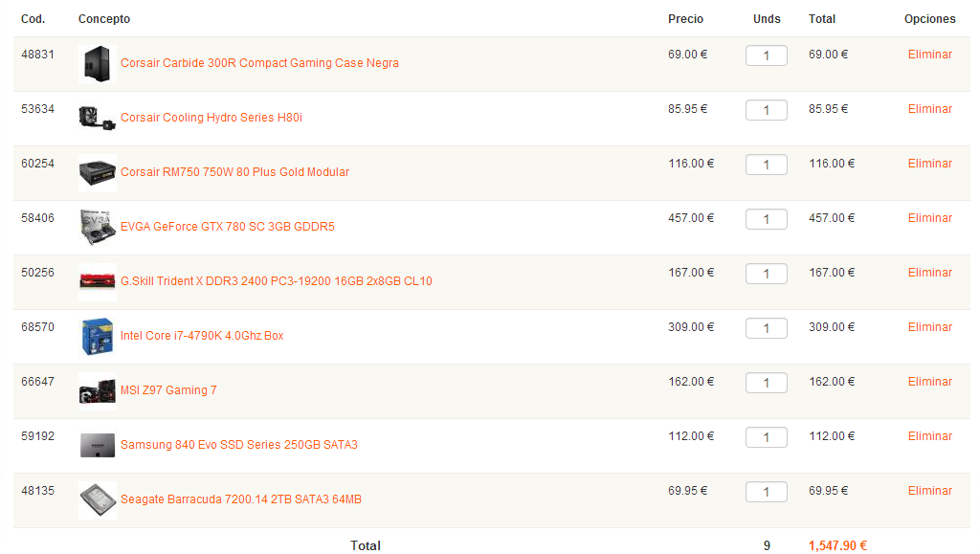Viewport: 980px width, 554px height.
Task: Click the Corsair RM750 power supply image
Action: pos(97,173)
